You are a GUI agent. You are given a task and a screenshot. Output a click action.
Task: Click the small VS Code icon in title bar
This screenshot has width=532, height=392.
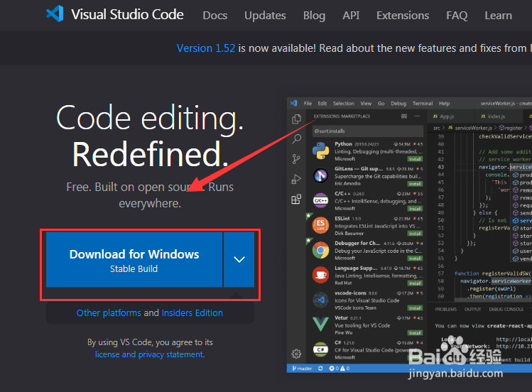pyautogui.click(x=294, y=103)
